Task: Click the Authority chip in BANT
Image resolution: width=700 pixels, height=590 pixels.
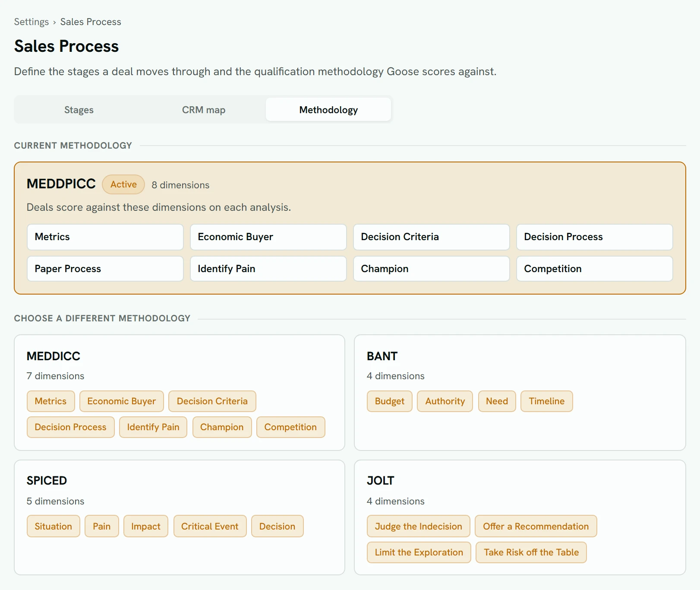Action: [x=445, y=401]
